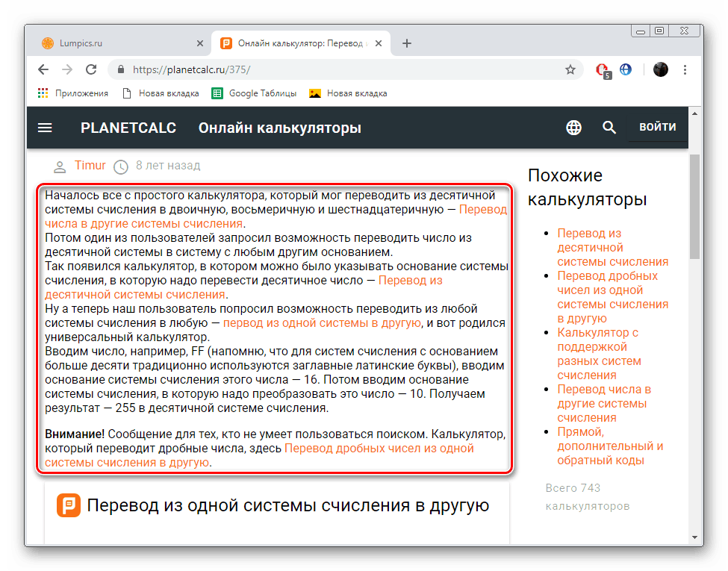Open the Google Таблицы bookmark
This screenshot has height=571, width=728.
pos(254,93)
